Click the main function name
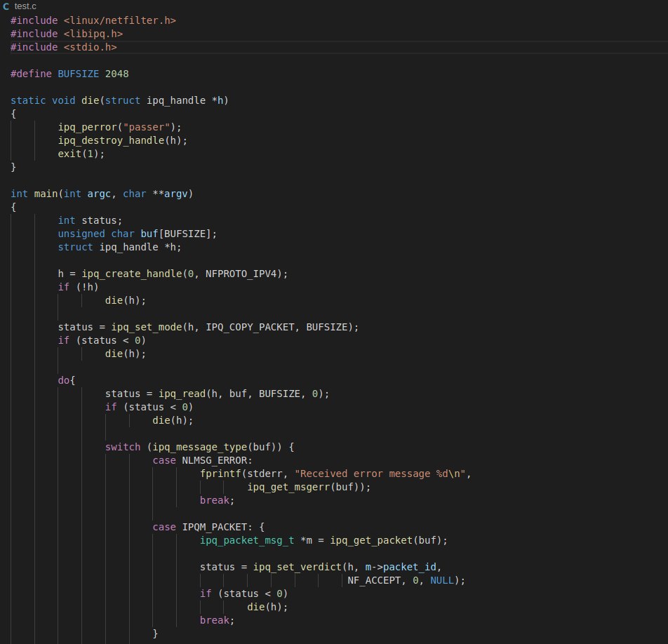 (x=46, y=194)
